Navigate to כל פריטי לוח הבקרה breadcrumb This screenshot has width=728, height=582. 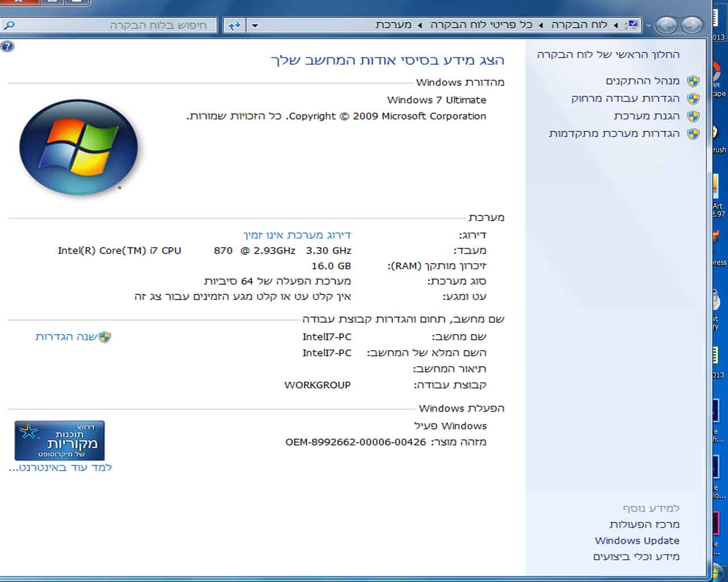(x=481, y=25)
